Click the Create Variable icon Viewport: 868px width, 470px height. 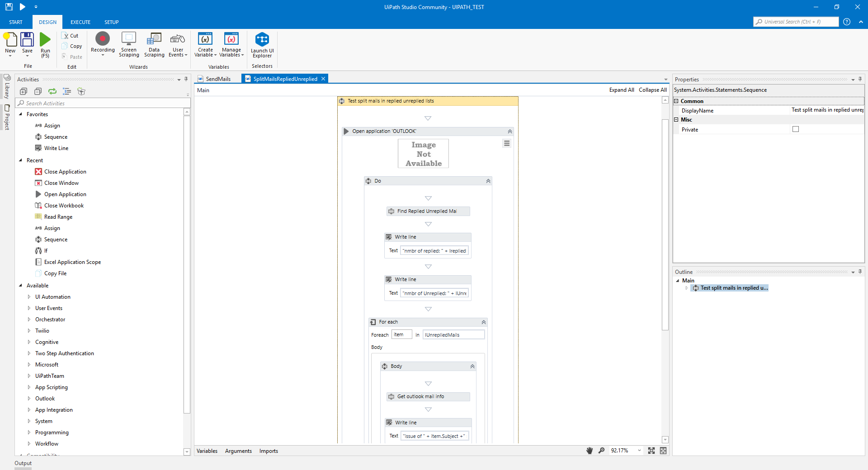coord(205,39)
